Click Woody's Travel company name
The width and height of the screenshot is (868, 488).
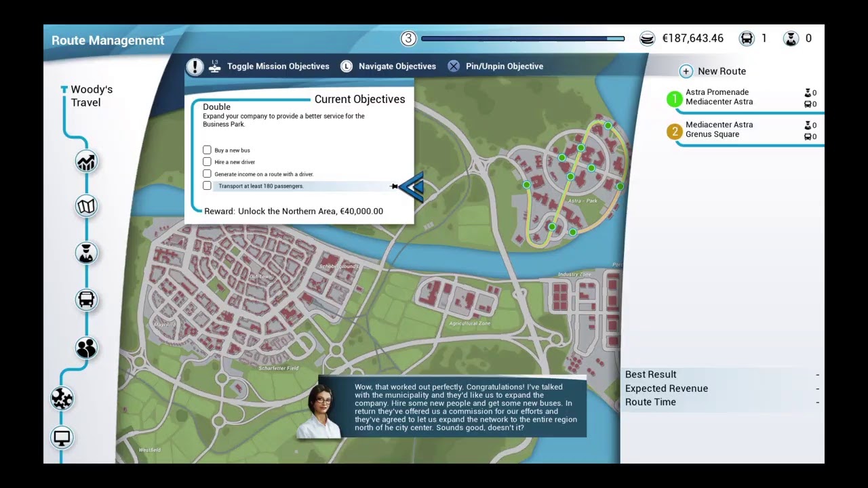(x=92, y=96)
